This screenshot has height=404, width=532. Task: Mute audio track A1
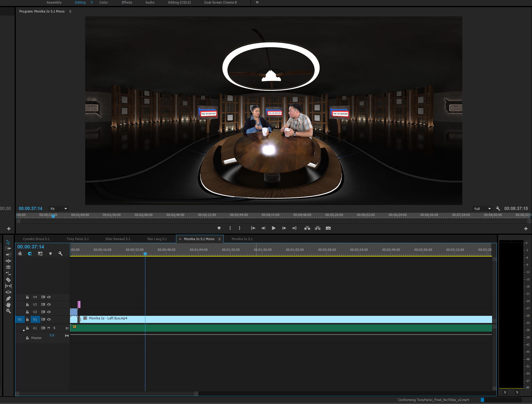pos(49,328)
